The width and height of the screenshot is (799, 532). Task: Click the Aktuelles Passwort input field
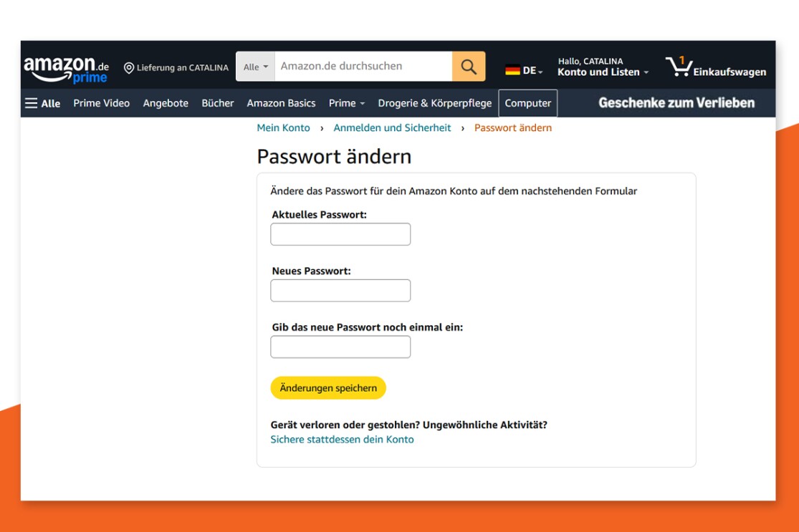[x=340, y=234]
